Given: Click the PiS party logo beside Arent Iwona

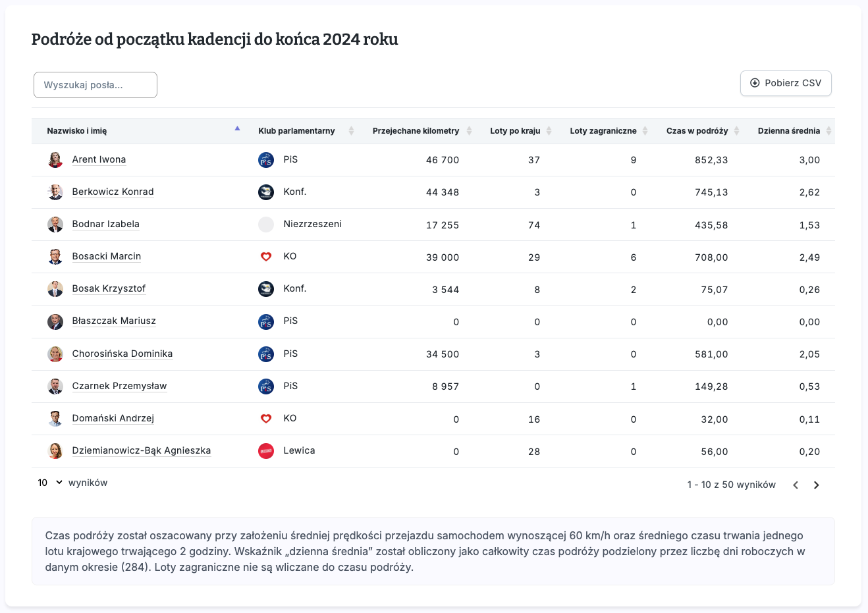Looking at the screenshot, I should (265, 159).
